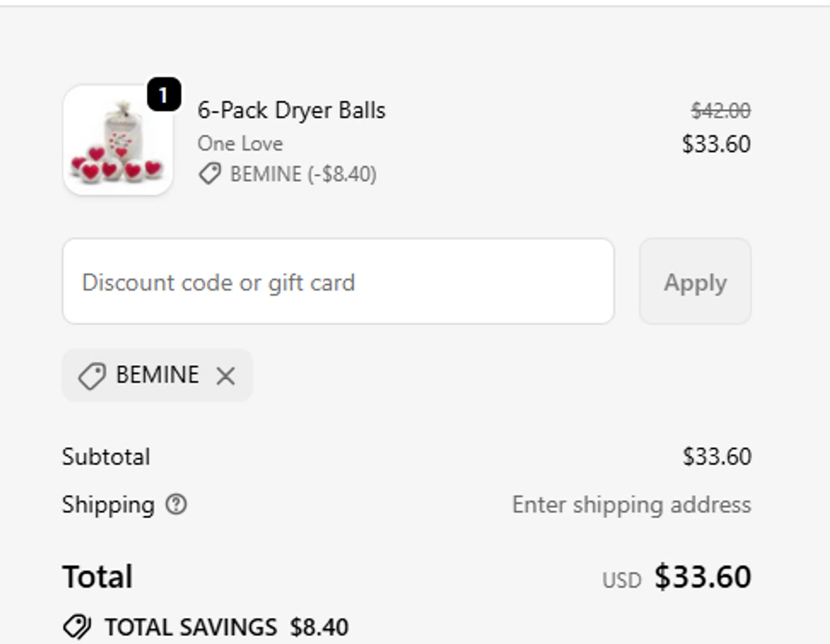This screenshot has height=644, width=830.
Task: Click the BEMINE (-$8.40) discount text
Action: 303,174
